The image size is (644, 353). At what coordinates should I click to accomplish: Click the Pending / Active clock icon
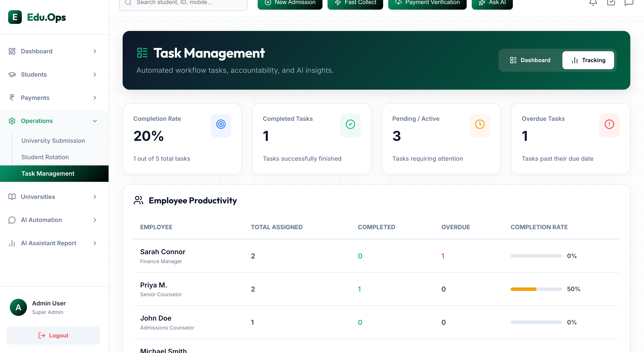coord(480,124)
